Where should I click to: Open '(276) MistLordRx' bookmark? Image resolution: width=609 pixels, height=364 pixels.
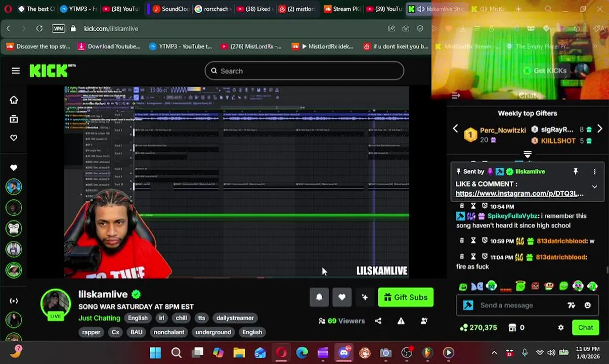[x=250, y=46]
